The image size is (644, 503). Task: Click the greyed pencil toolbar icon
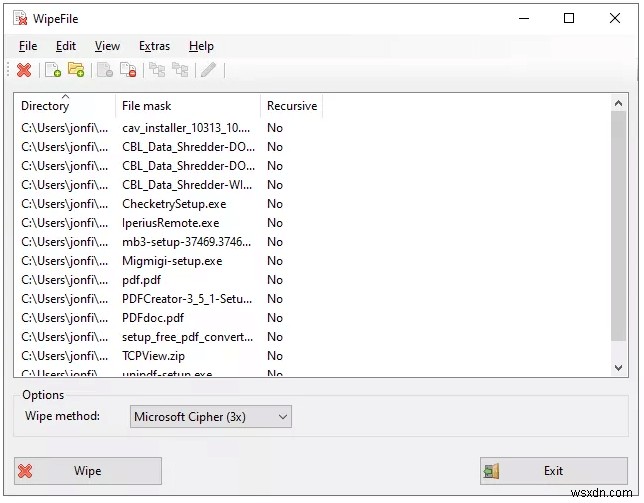click(209, 70)
